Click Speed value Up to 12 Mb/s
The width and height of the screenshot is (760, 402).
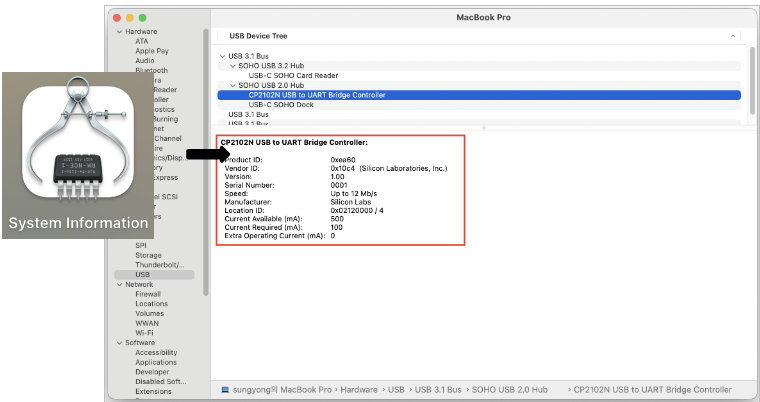[x=354, y=193]
